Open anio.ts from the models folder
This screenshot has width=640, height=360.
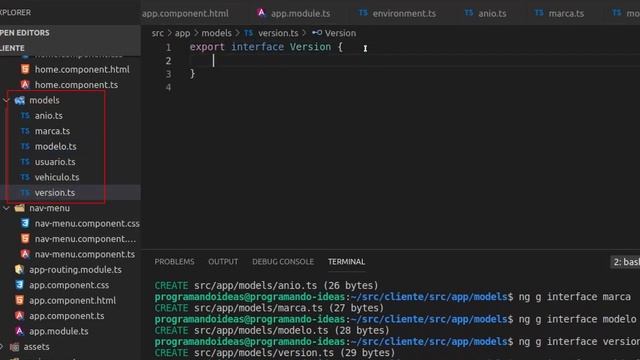[x=49, y=116]
